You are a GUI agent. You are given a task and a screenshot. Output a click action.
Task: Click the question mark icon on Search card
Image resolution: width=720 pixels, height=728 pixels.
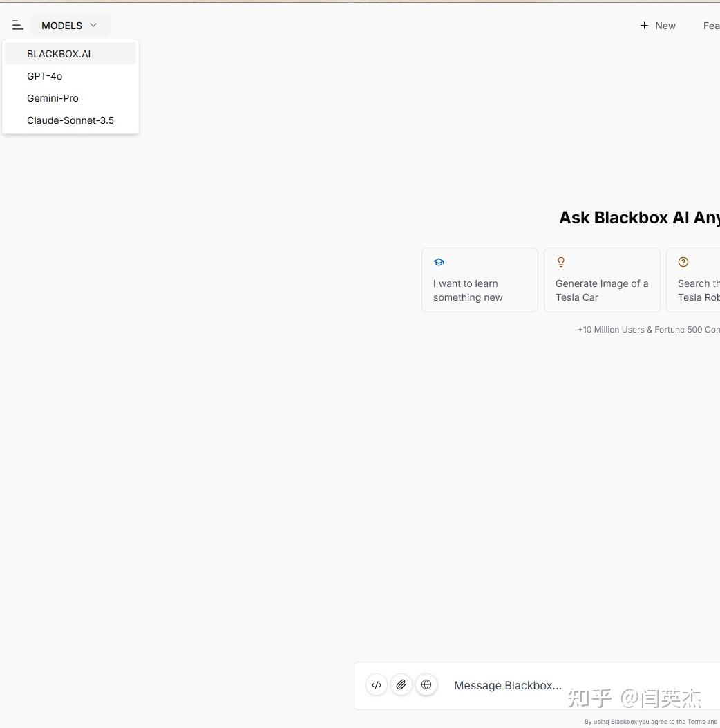(x=683, y=262)
